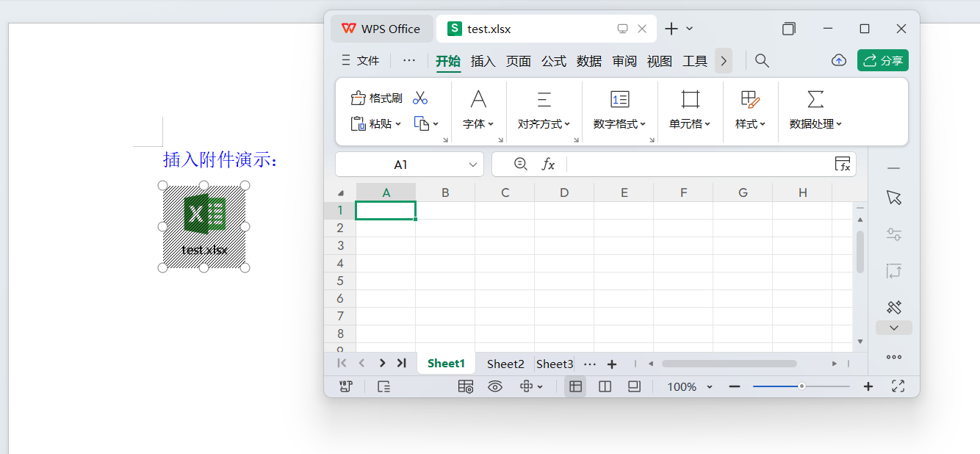Screen dimensions: 980x454
Task: Click the VB macro icon in status bar
Action: click(x=345, y=386)
